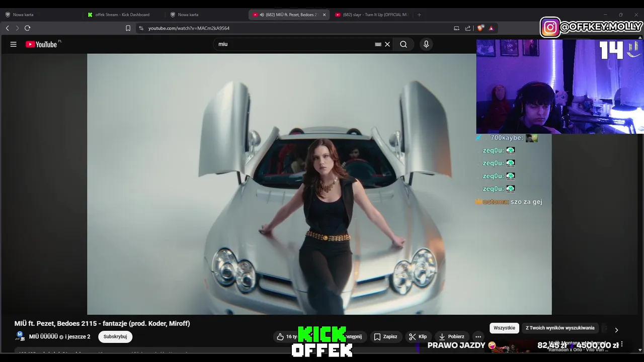Create a clip with the Klip button
The width and height of the screenshot is (644, 362).
click(418, 337)
